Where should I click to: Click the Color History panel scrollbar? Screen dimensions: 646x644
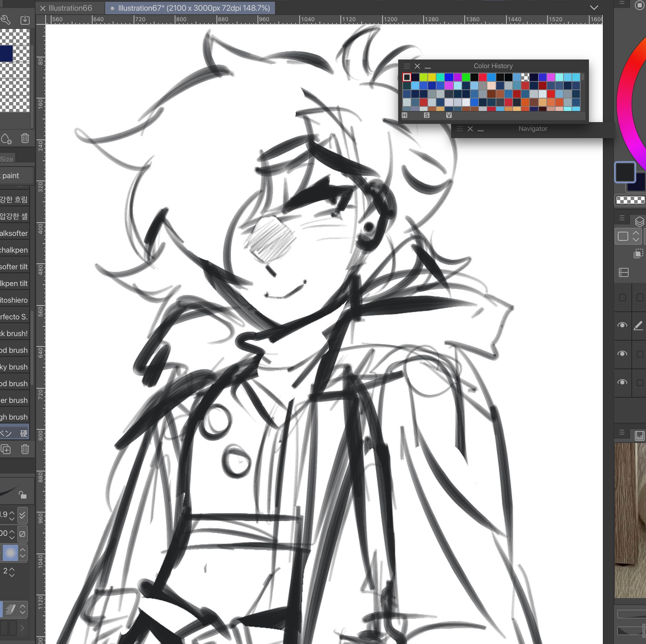pos(583,77)
